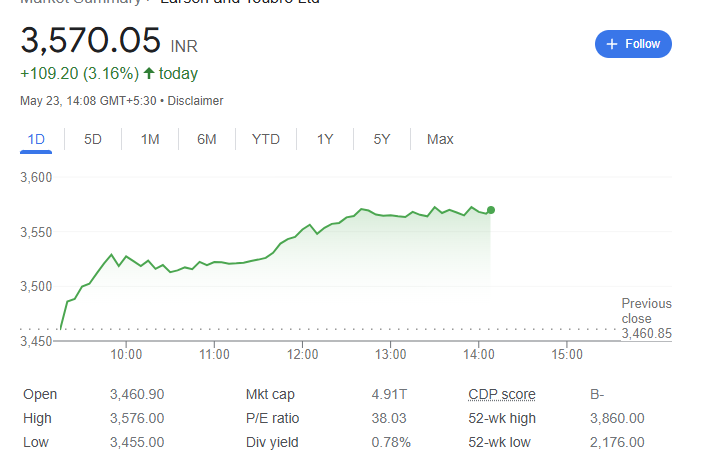721x460 pixels.
Task: Click the Mkt cap value 4.91T
Action: point(387,394)
